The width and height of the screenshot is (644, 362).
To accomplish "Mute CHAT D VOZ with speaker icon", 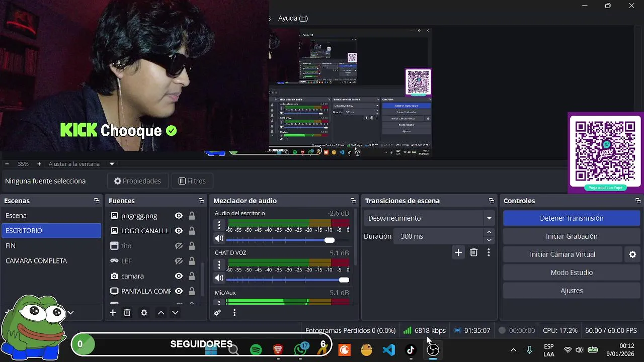I will tap(219, 278).
